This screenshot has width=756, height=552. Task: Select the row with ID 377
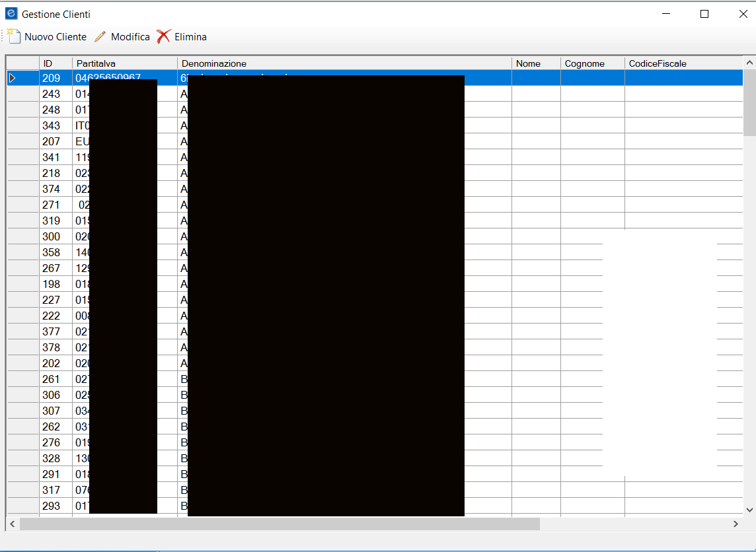[375, 332]
